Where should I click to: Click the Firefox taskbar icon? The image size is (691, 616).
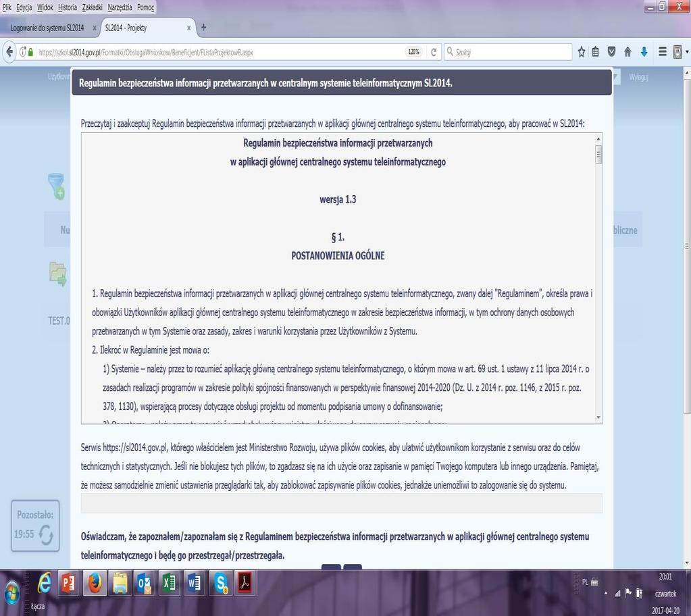coord(95,584)
